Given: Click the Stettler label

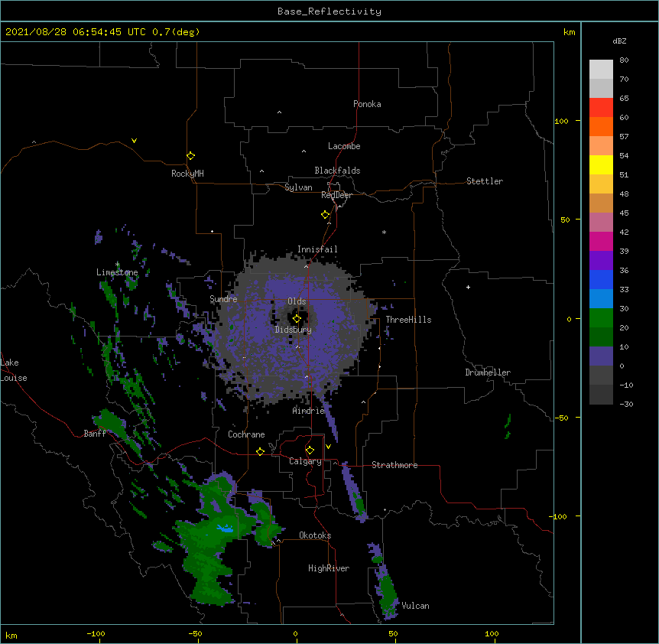Looking at the screenshot, I should [x=485, y=181].
